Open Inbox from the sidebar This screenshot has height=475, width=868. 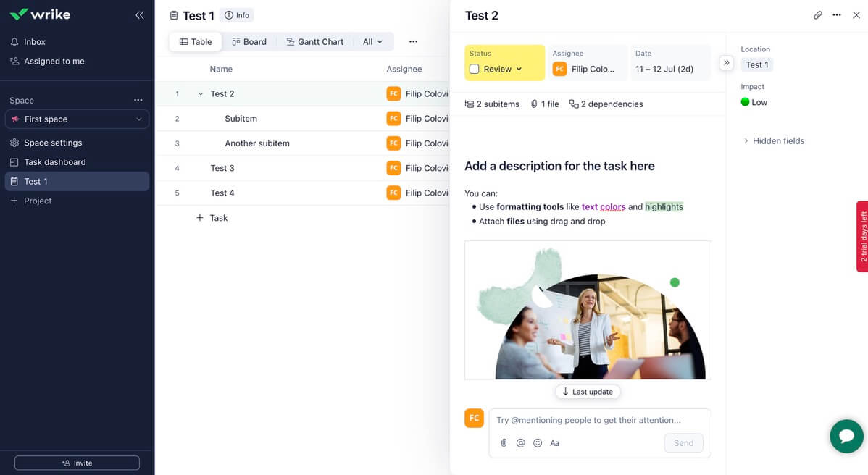click(34, 41)
